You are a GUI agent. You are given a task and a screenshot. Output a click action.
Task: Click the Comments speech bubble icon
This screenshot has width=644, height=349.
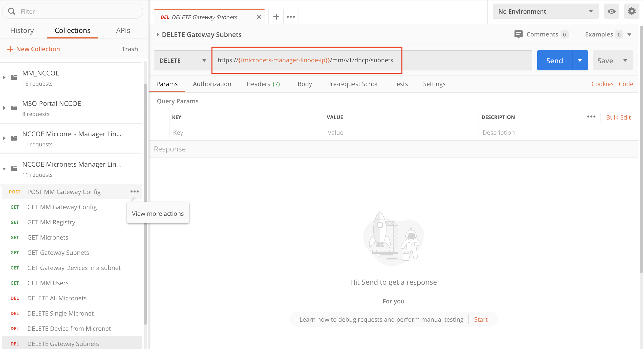point(518,34)
